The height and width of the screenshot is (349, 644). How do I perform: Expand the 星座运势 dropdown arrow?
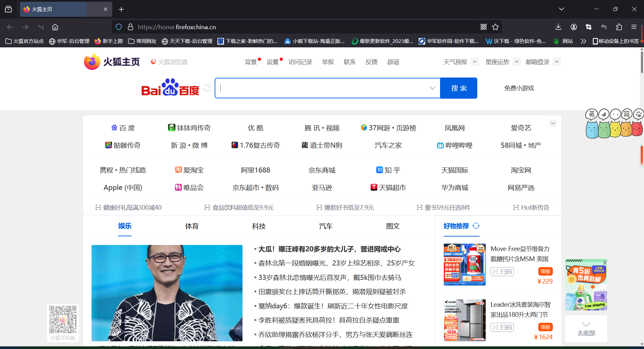click(517, 62)
